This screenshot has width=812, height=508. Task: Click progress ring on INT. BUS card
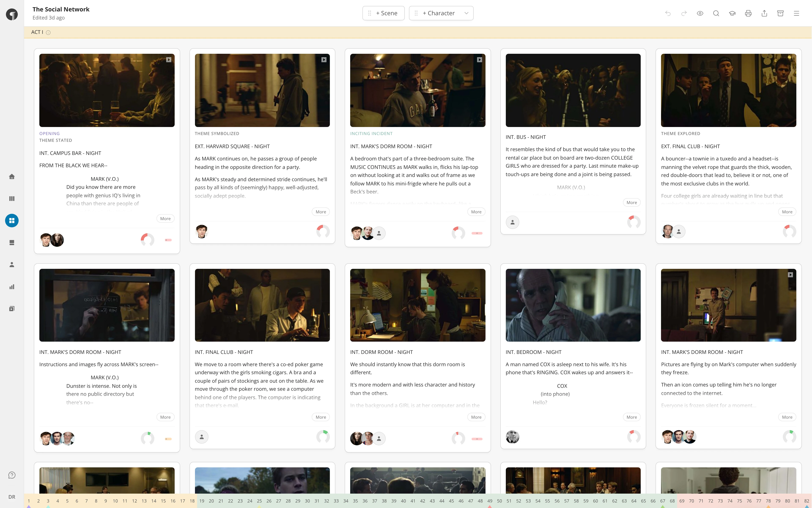click(634, 222)
